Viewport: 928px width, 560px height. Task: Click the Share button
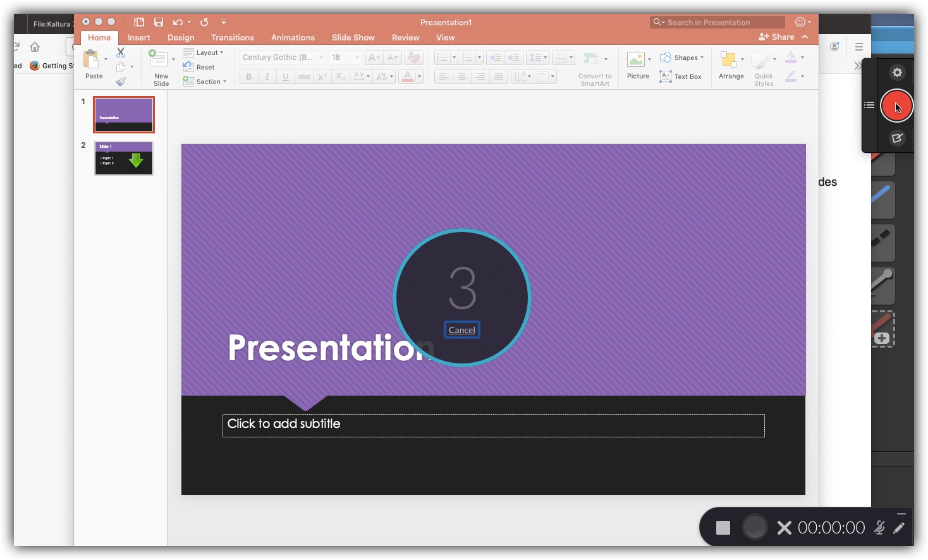pos(777,37)
